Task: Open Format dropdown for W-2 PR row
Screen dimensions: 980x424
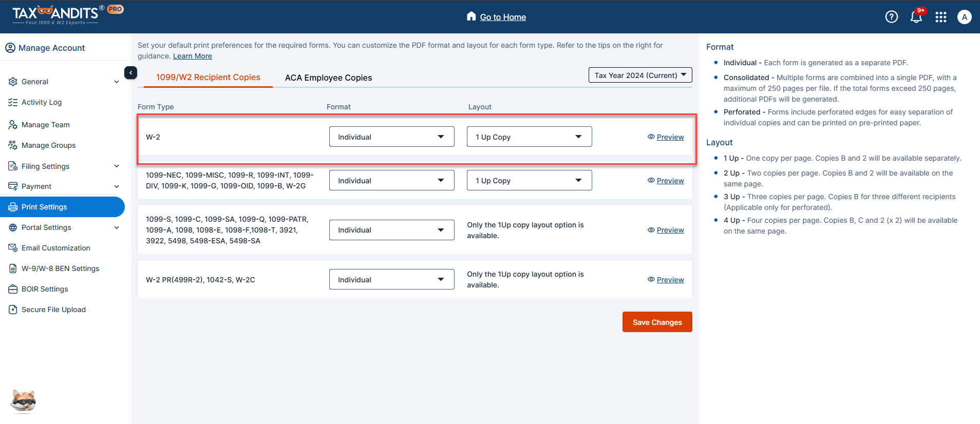Action: pos(391,279)
